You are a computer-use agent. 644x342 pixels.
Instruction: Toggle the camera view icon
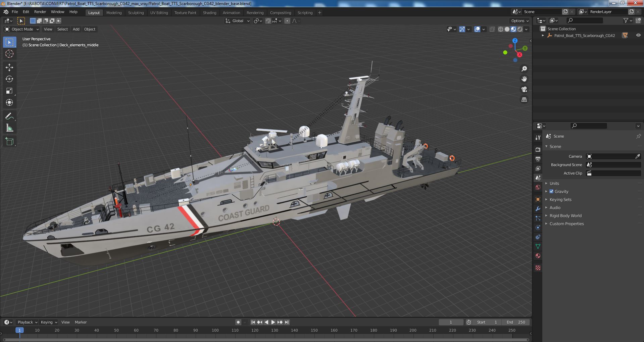point(524,89)
